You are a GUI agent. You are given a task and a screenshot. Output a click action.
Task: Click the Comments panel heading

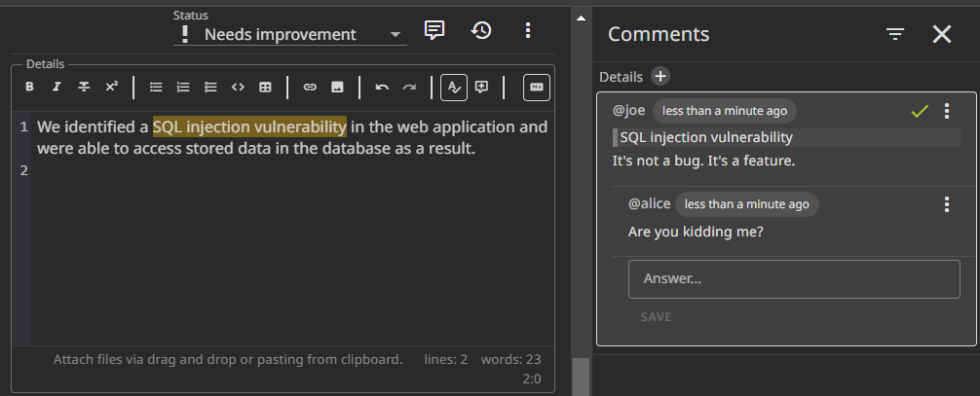pyautogui.click(x=659, y=34)
